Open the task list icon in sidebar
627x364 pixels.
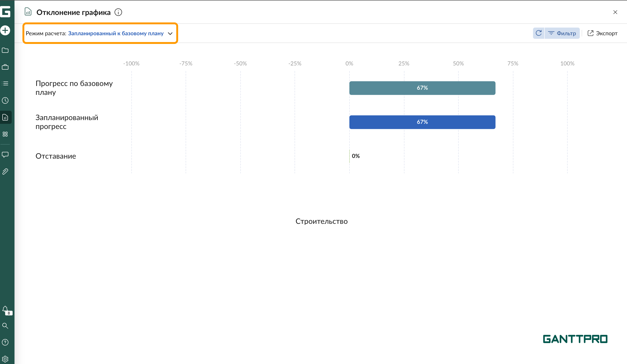pos(5,84)
